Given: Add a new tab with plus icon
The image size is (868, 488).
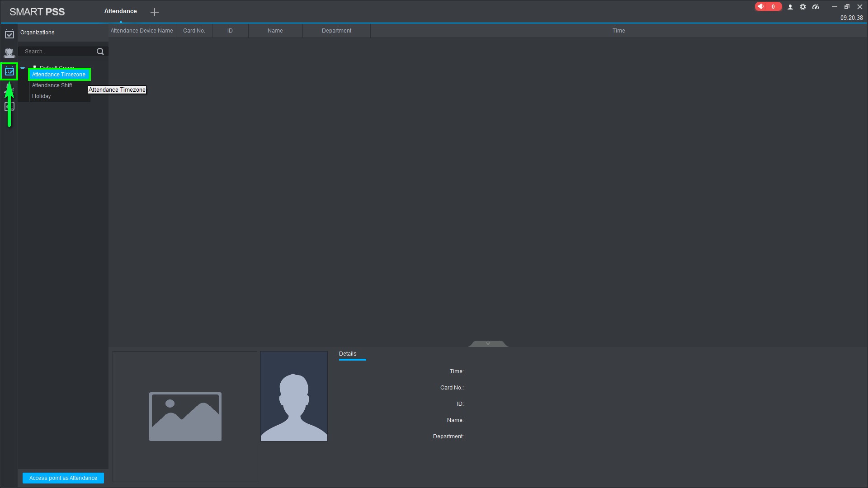Looking at the screenshot, I should pyautogui.click(x=155, y=12).
